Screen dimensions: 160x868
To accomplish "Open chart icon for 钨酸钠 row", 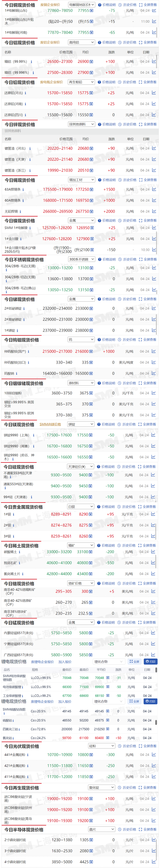I will click(154, 373).
